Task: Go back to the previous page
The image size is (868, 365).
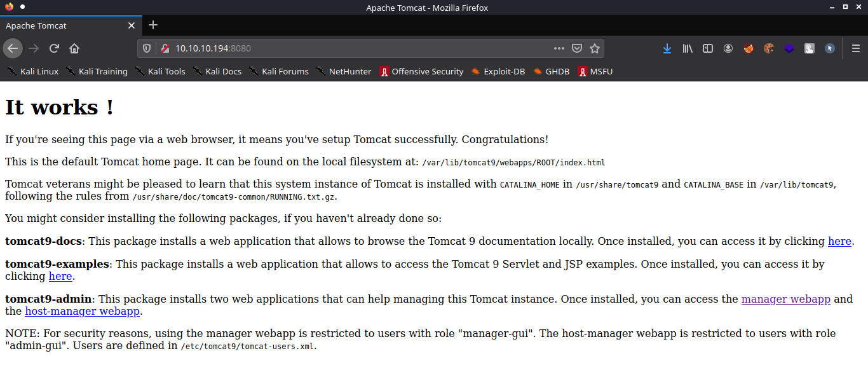Action: 13,48
